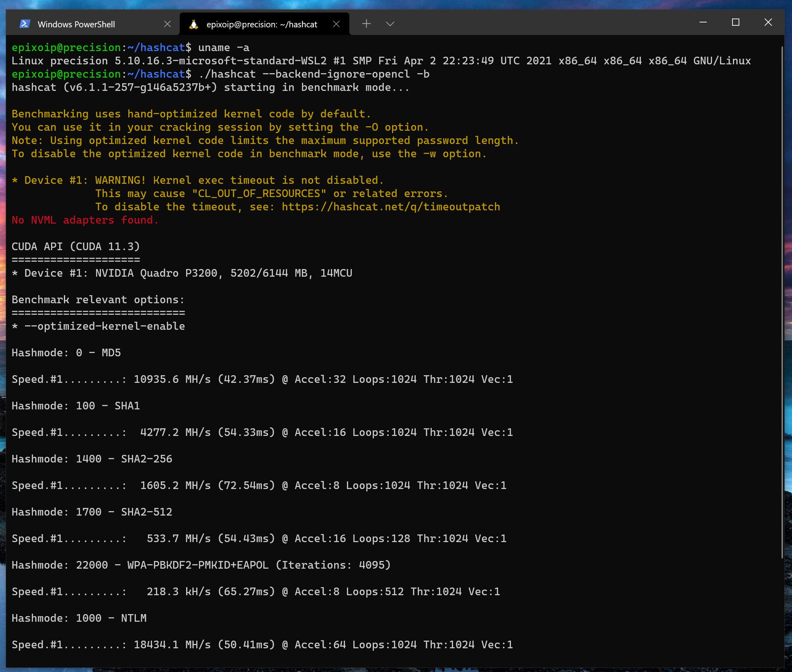
Task: Close the Windows PowerShell tab
Action: tap(167, 24)
